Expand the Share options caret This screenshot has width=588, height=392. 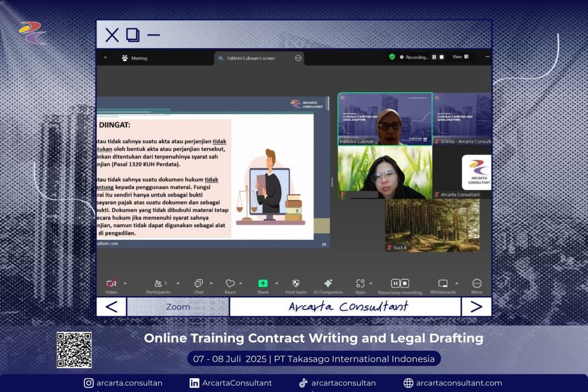coord(276,283)
